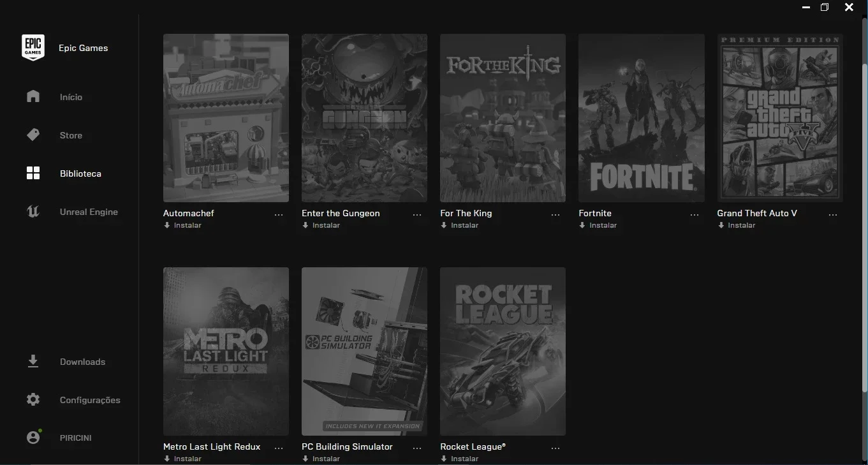Click the Rocket League title text

tap(473, 447)
